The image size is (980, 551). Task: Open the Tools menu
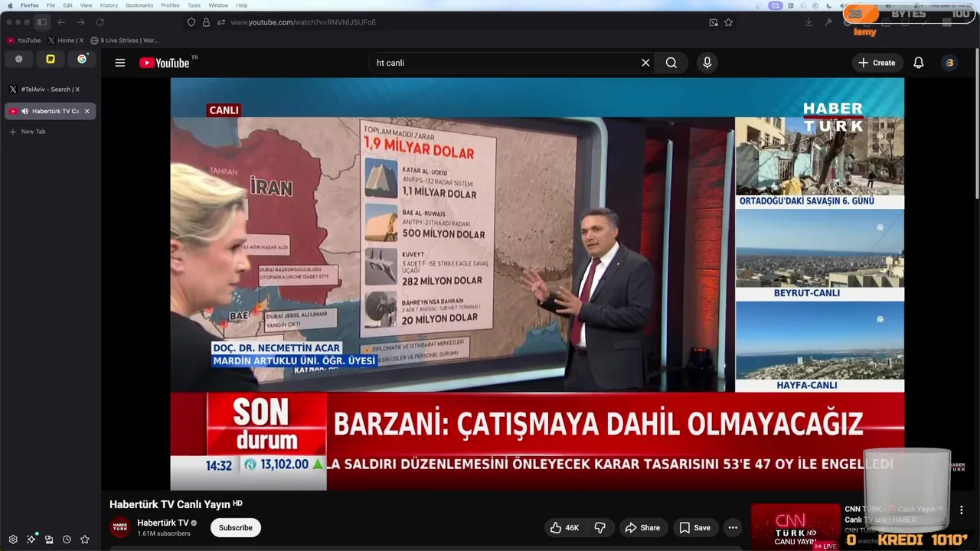tap(194, 5)
